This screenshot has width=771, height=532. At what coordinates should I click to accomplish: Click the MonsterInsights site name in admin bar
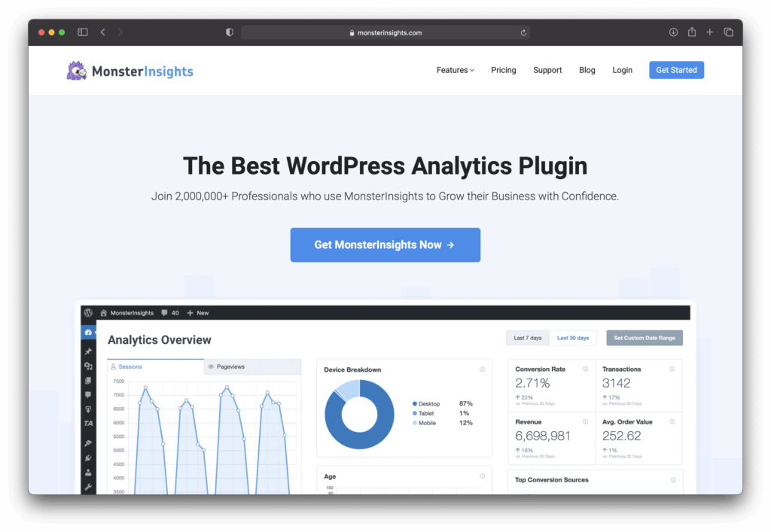click(132, 313)
